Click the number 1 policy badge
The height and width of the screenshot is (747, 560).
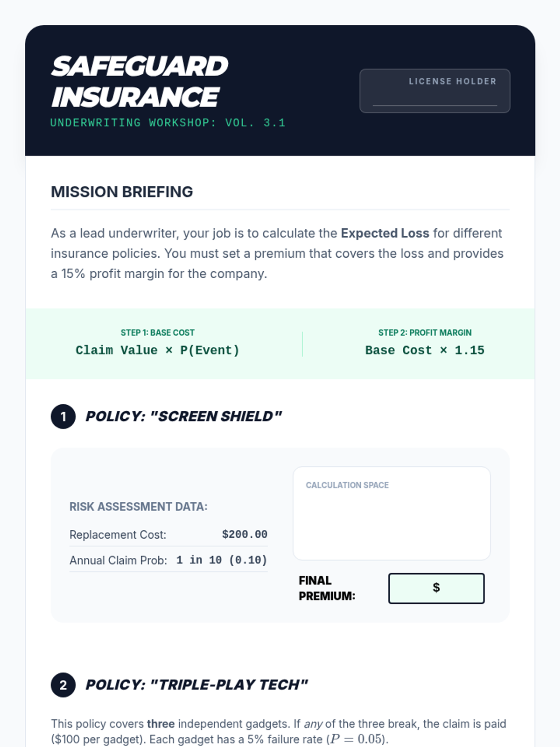[x=63, y=416]
